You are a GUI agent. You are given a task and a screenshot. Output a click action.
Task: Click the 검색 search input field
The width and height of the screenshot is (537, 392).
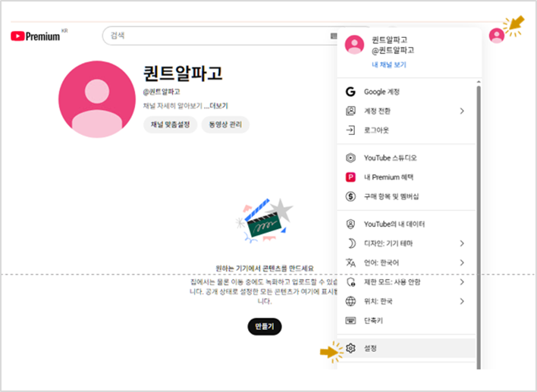coord(219,36)
